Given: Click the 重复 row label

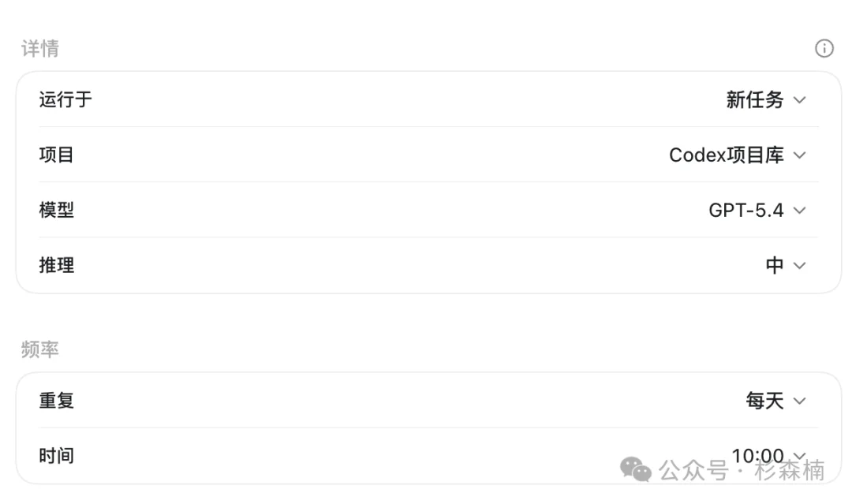Looking at the screenshot, I should pos(57,401).
